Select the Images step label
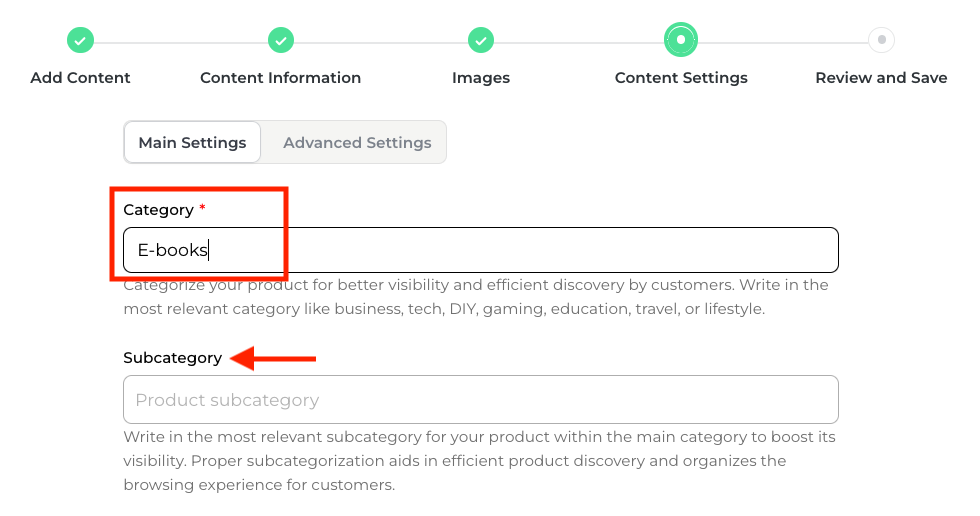This screenshot has height=516, width=980. pyautogui.click(x=481, y=77)
